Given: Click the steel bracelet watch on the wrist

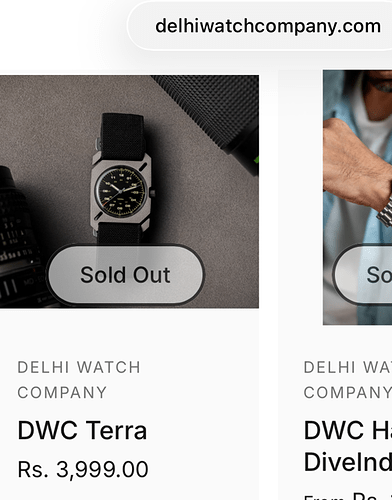Looking at the screenshot, I should tap(385, 213).
